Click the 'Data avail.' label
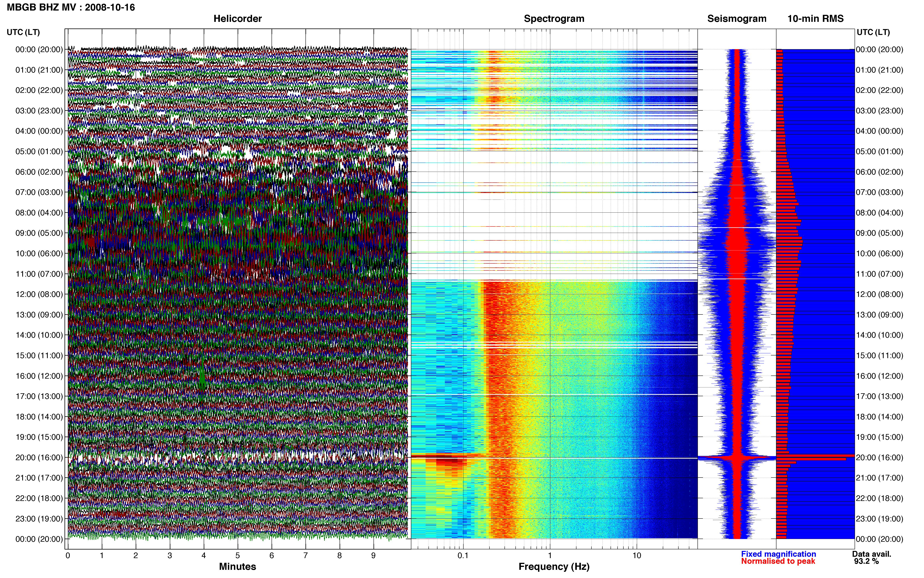Viewport: 924px width, 578px height. point(872,554)
